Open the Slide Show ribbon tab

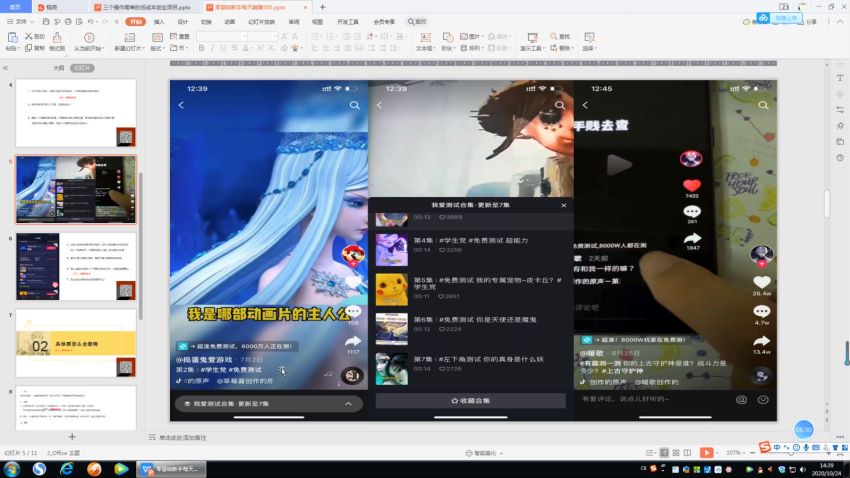261,22
